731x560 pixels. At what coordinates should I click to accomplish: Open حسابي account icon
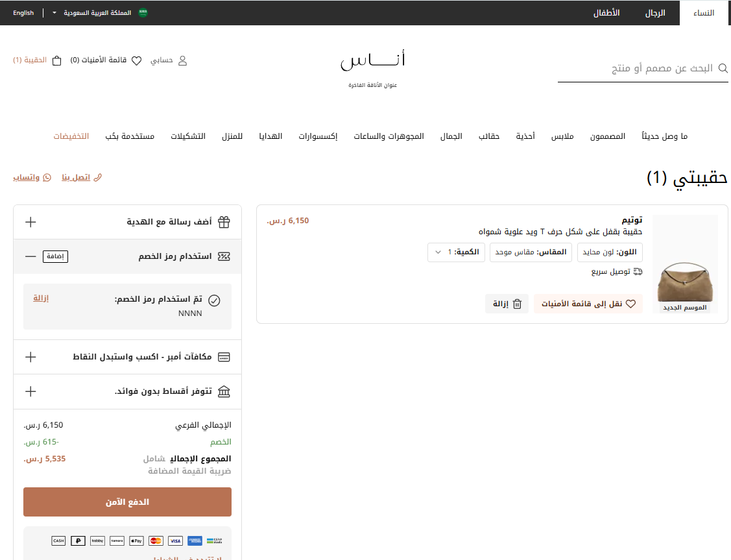pos(183,60)
